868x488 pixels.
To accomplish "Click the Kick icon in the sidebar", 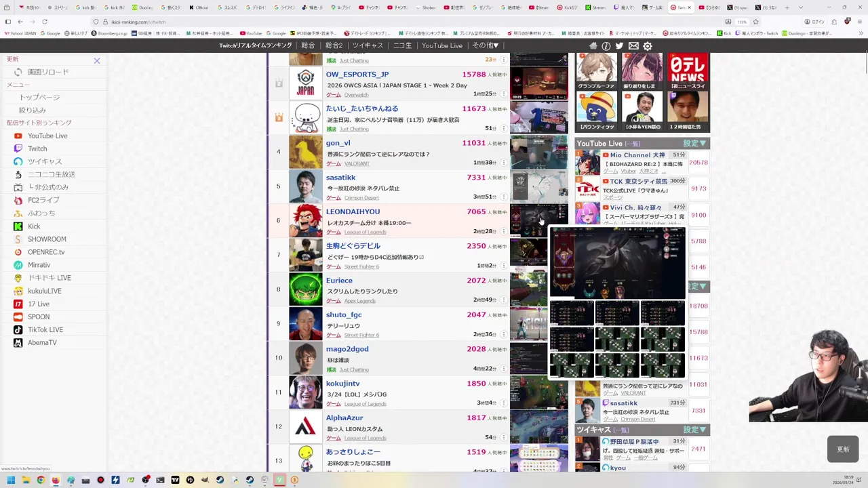I will click(x=18, y=226).
